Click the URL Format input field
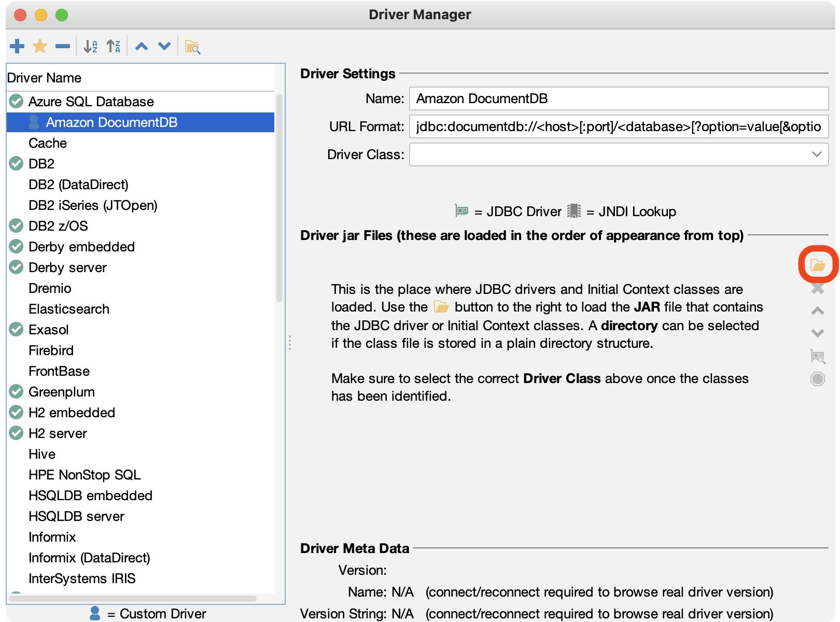The image size is (840, 622). [x=619, y=126]
